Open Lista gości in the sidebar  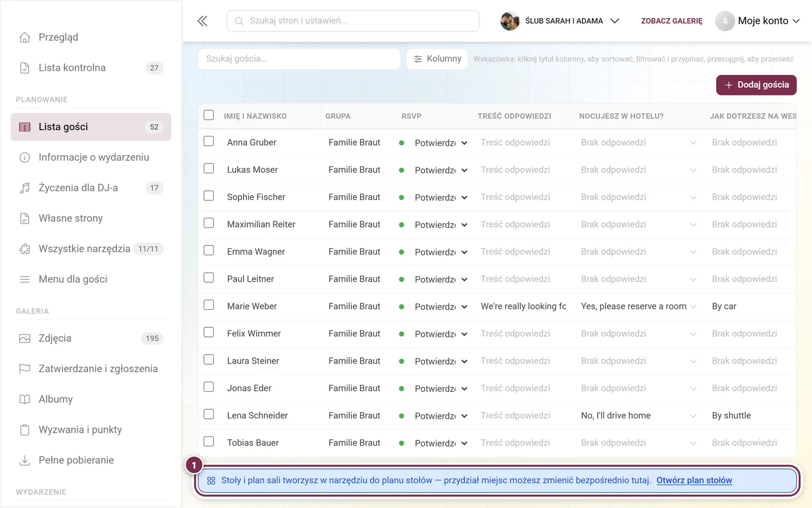pos(91,127)
